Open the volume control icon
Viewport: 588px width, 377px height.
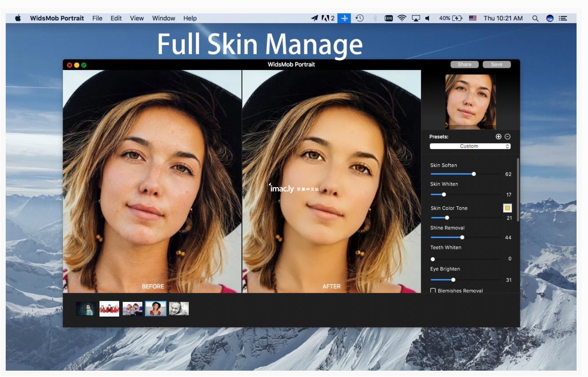[x=428, y=18]
